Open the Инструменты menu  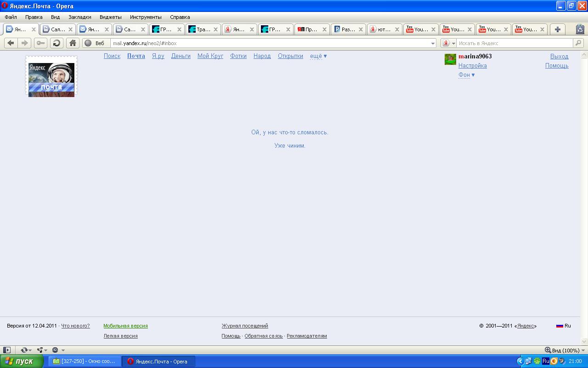pos(146,17)
